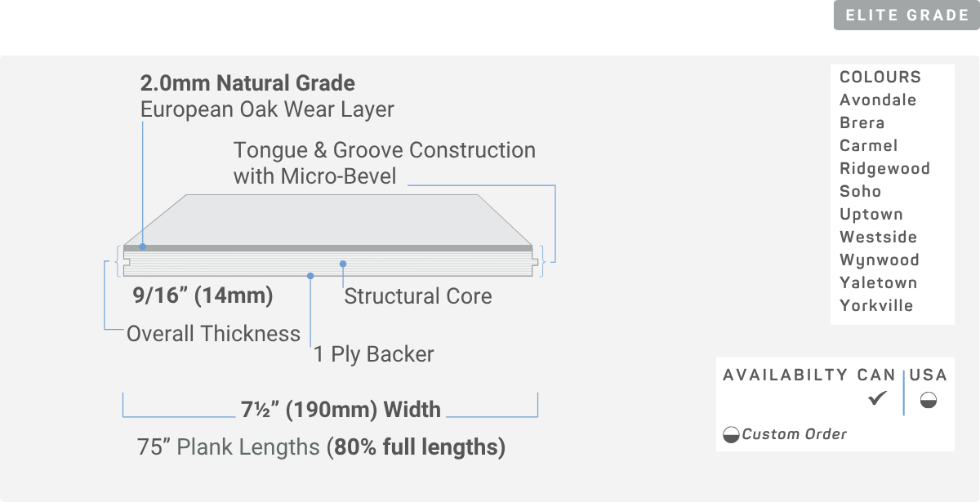Click the CAN availability checkmark icon
Image resolution: width=980 pixels, height=502 pixels.
point(877,399)
